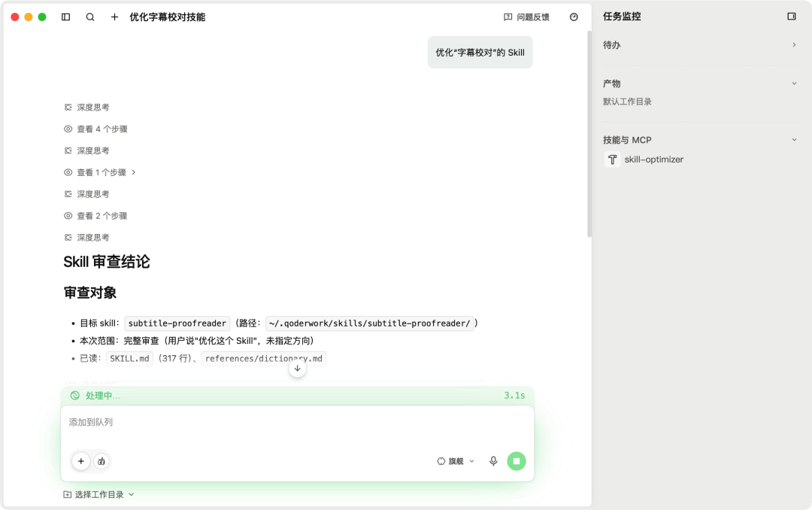
Task: Open 问题反馈 feedback
Action: click(526, 17)
